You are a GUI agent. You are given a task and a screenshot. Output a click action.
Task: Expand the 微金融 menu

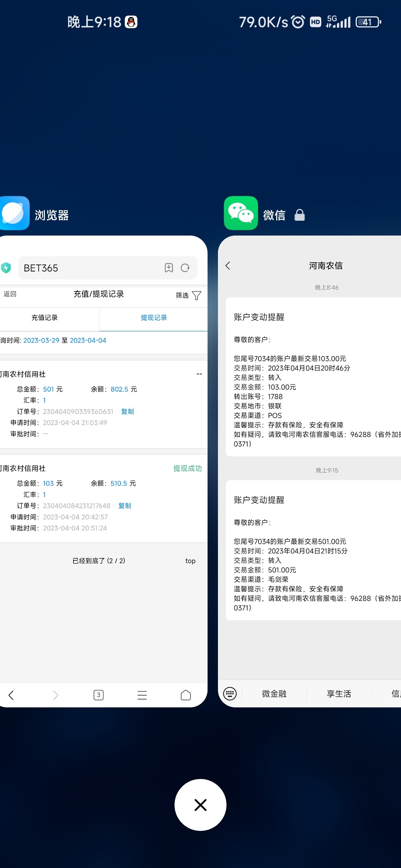pos(274,694)
